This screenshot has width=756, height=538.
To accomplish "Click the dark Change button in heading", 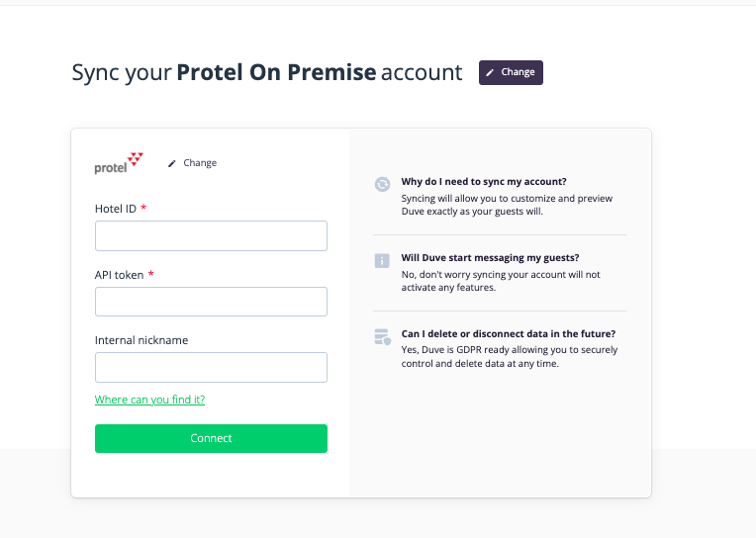I will 511,72.
